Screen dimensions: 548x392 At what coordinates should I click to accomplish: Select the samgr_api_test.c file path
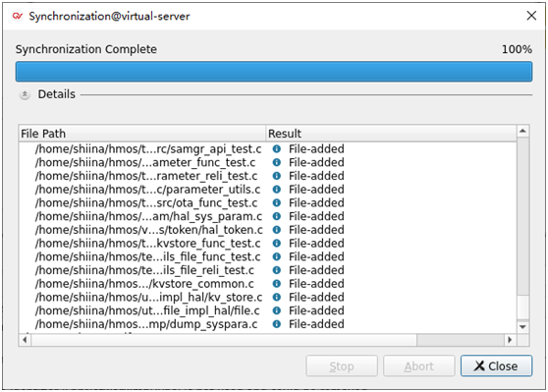148,149
